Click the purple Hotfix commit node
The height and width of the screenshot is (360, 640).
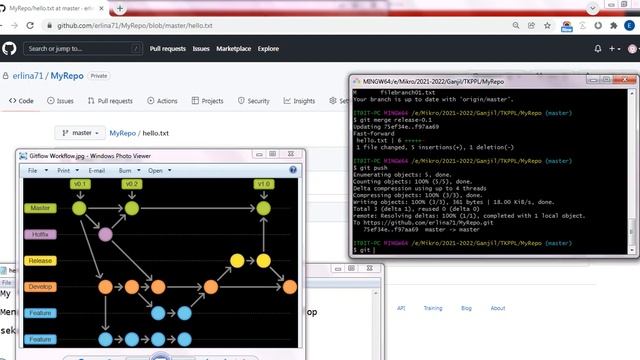click(105, 234)
